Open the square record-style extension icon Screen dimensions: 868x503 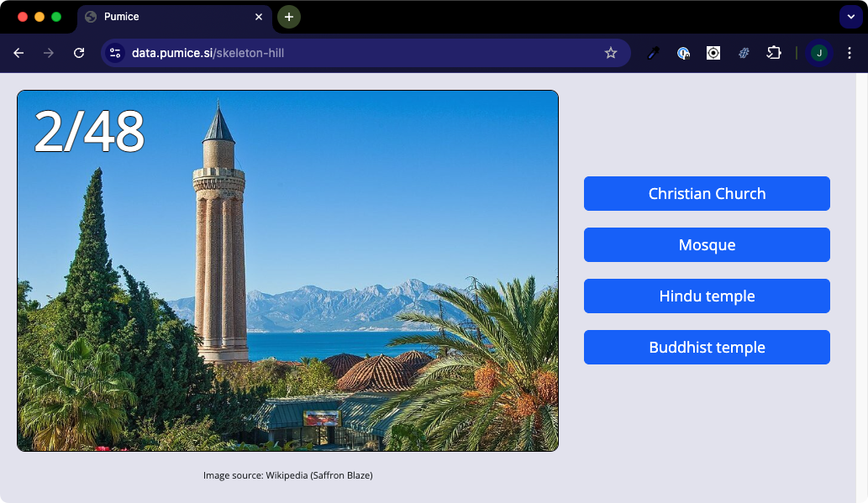click(x=713, y=53)
